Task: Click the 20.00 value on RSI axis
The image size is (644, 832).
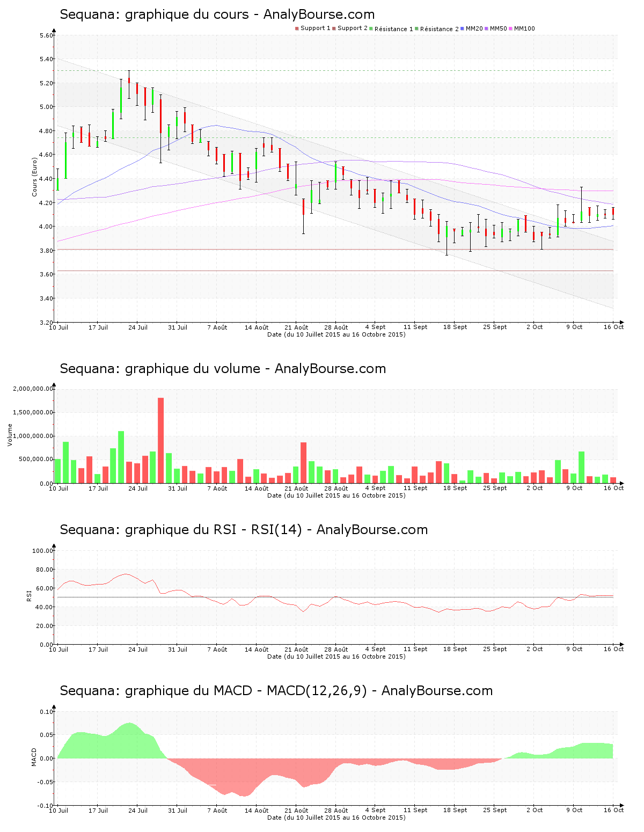Action: [45, 626]
